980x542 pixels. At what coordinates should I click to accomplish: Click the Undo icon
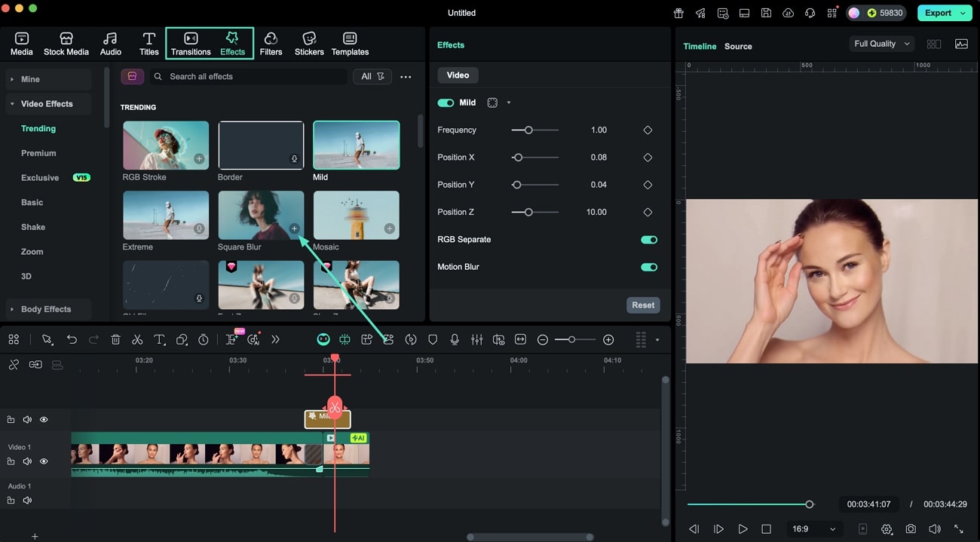72,339
